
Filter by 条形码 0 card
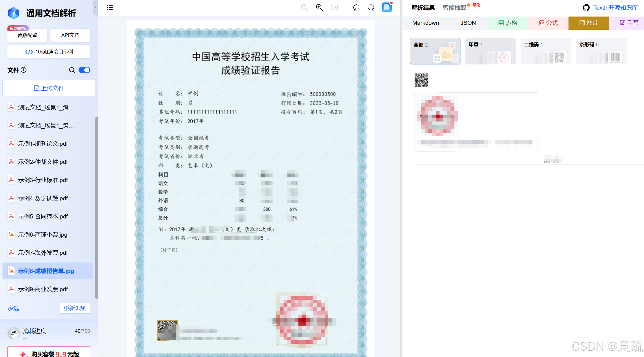(601, 51)
